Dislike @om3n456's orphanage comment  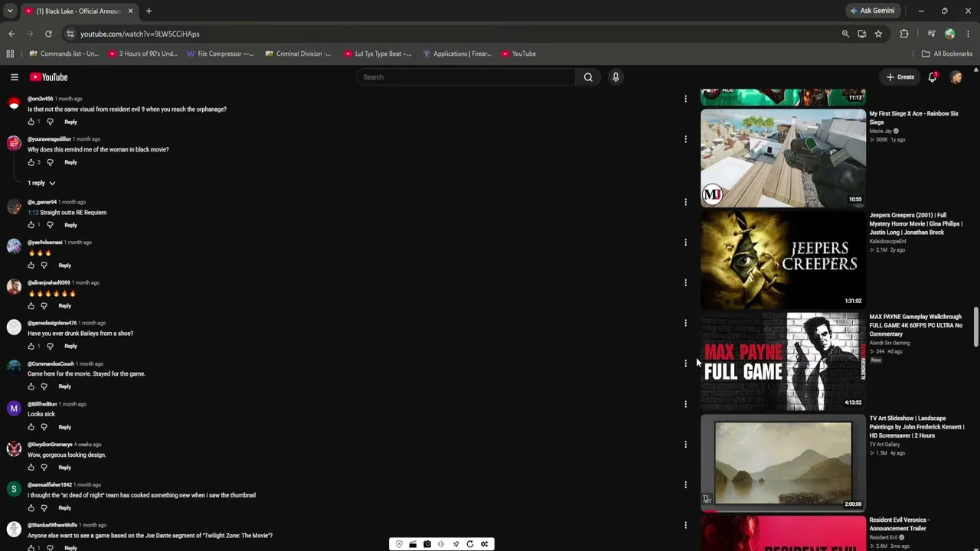tap(51, 122)
